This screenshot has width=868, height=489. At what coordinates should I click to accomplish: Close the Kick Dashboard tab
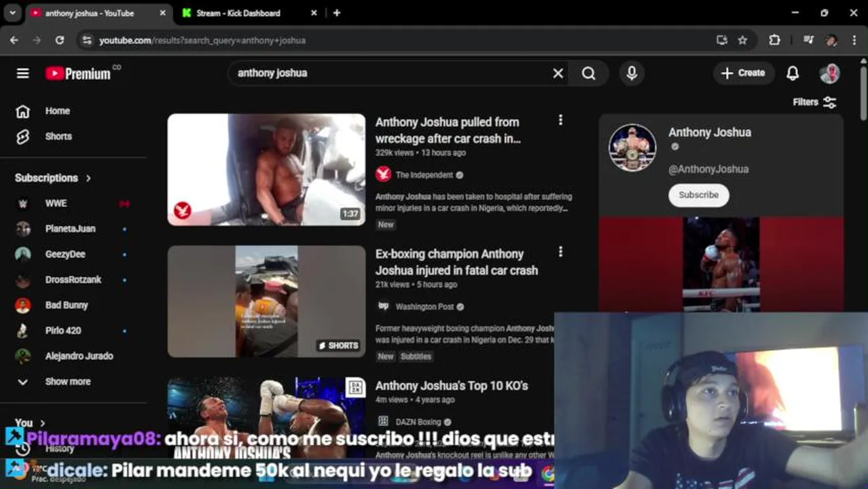coord(314,13)
